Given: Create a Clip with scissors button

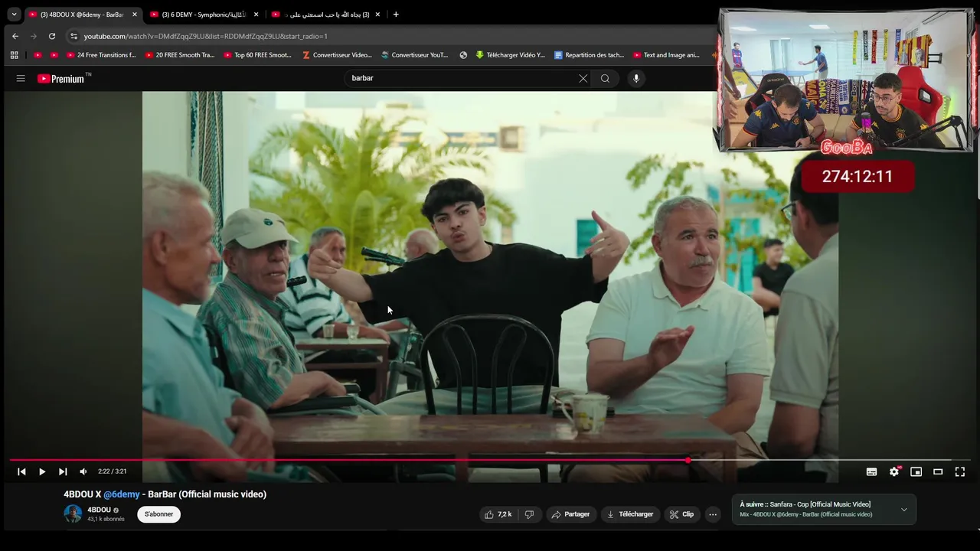Looking at the screenshot, I should [x=681, y=514].
